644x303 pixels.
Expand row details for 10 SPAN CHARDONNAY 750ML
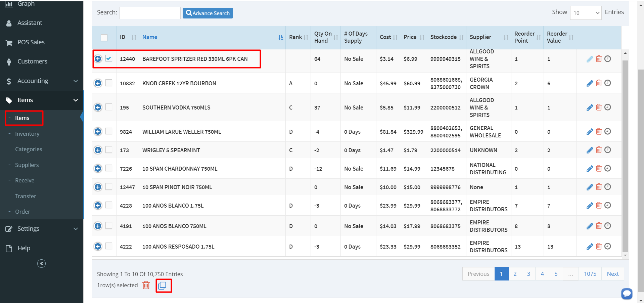[98, 169]
